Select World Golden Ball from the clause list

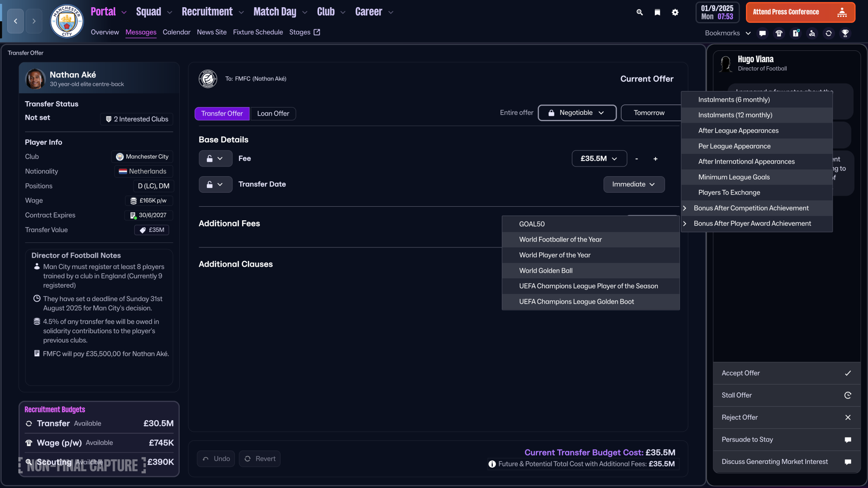[x=545, y=271]
